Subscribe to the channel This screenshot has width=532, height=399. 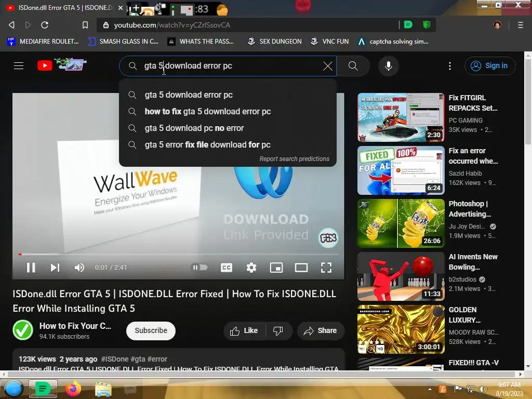click(151, 330)
